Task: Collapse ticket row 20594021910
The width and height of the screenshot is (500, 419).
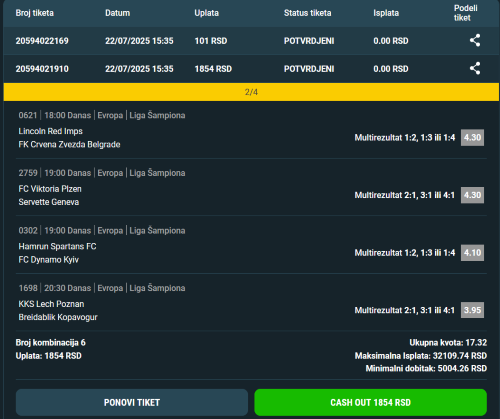Action: coord(251,69)
